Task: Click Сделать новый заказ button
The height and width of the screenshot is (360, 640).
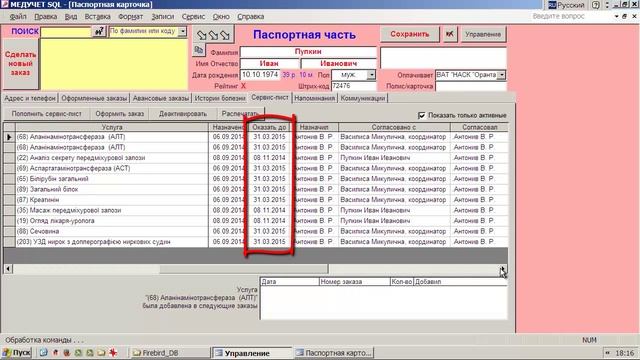Action: [x=20, y=64]
